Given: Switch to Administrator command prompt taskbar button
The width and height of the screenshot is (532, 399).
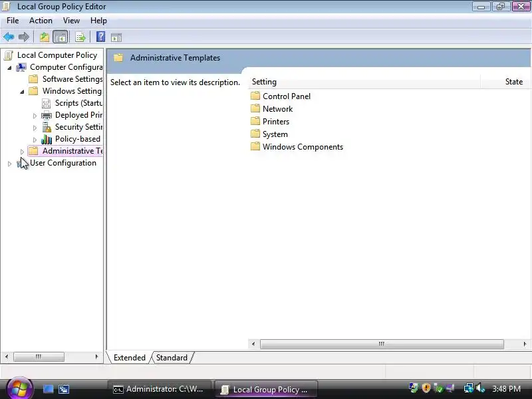Looking at the screenshot, I should point(159,389).
